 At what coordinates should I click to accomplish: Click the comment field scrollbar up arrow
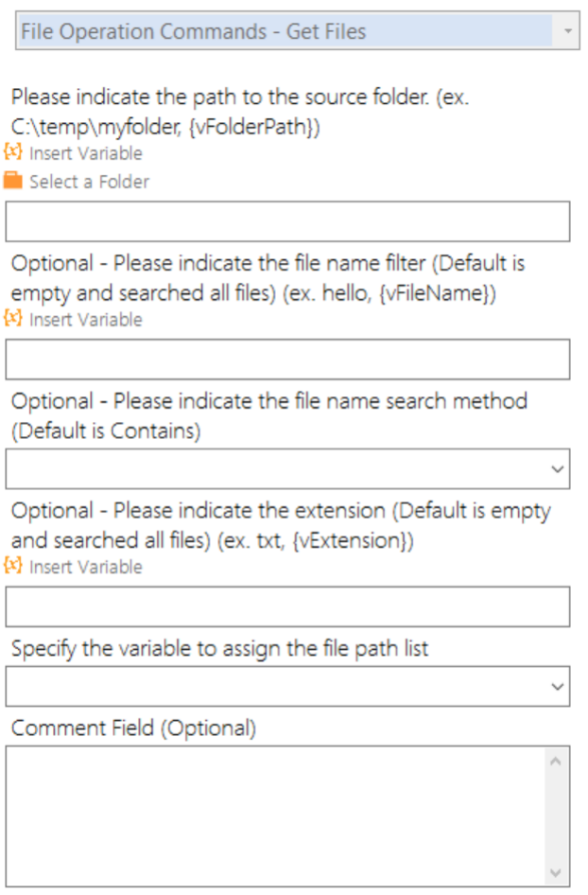coord(556,762)
